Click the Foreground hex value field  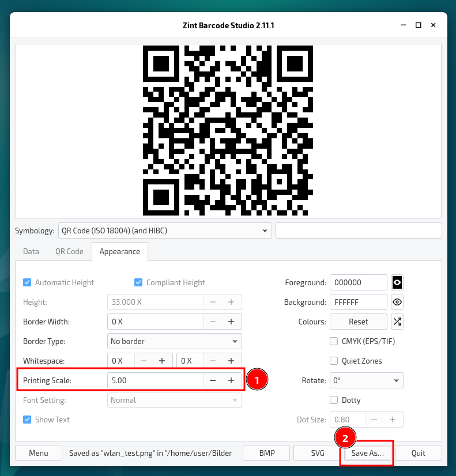tap(359, 282)
